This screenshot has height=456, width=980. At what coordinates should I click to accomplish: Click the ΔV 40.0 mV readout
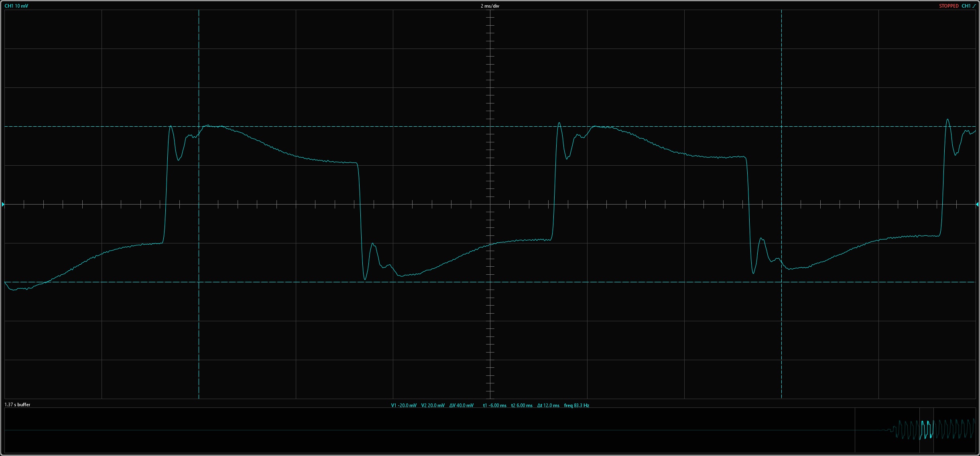point(462,405)
